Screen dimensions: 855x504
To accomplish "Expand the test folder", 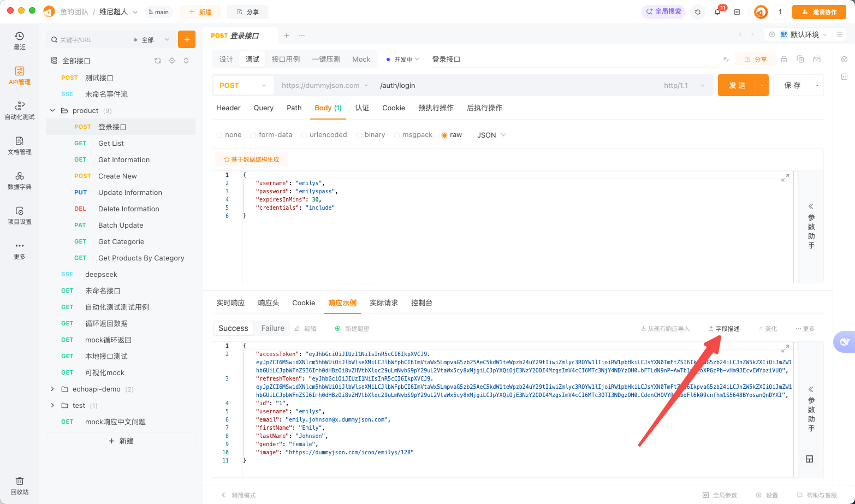I will point(52,405).
